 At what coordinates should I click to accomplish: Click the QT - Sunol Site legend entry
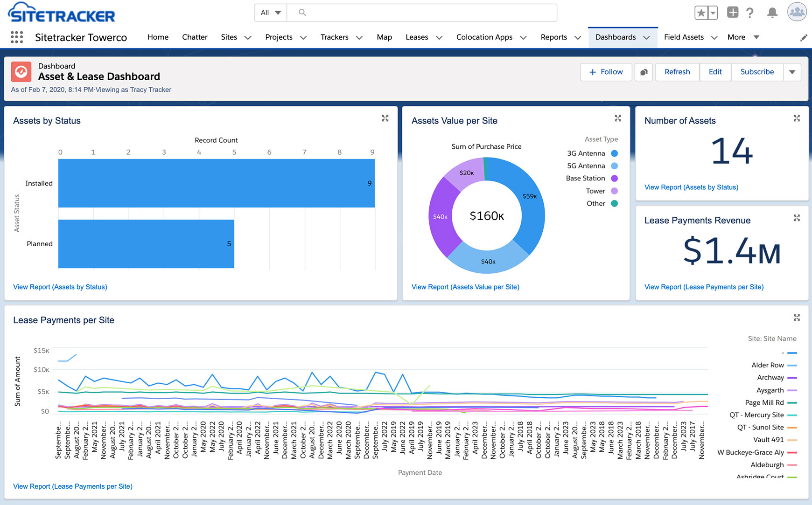tap(767, 428)
